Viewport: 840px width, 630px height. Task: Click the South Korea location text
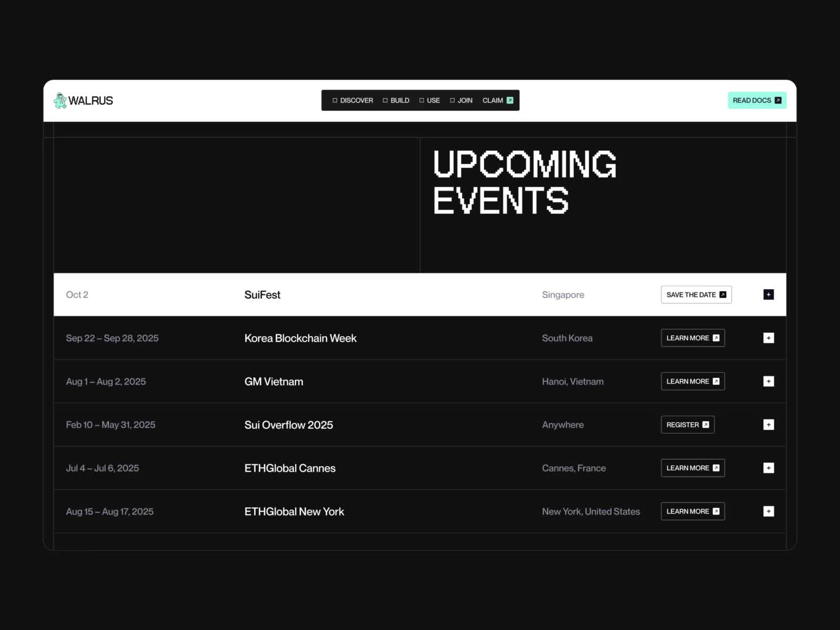click(567, 338)
